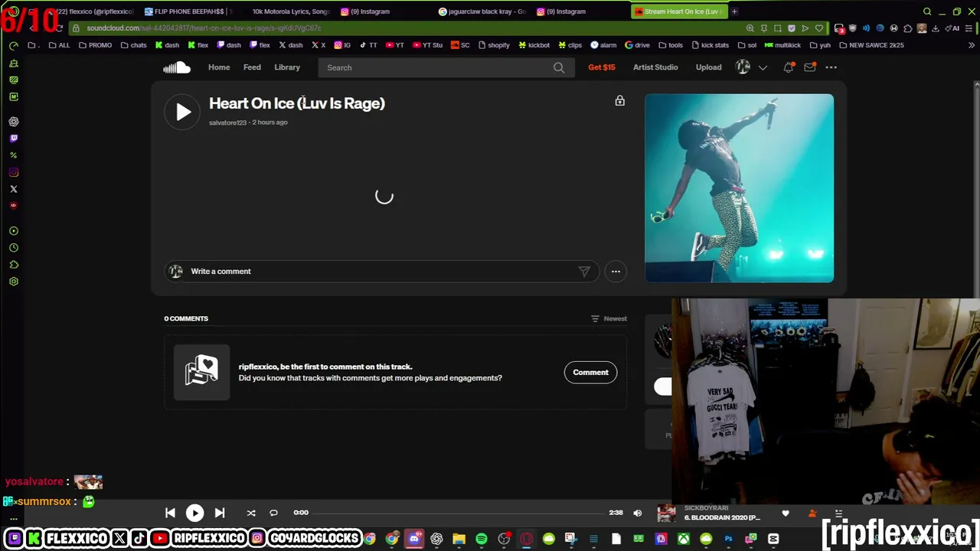Open the next-up queue icon
Viewport: 980px width, 551px height.
(x=838, y=514)
